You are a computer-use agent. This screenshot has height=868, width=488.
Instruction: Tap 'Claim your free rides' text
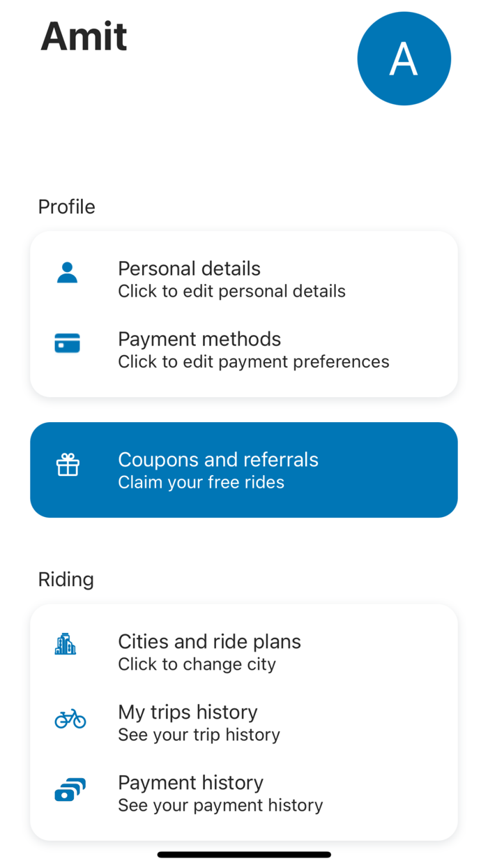coord(201,482)
